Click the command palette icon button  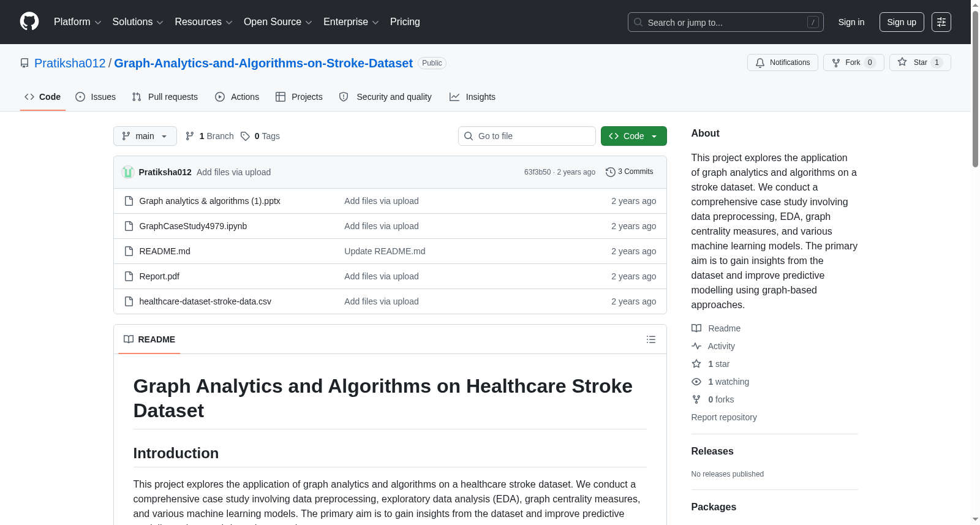(x=941, y=22)
